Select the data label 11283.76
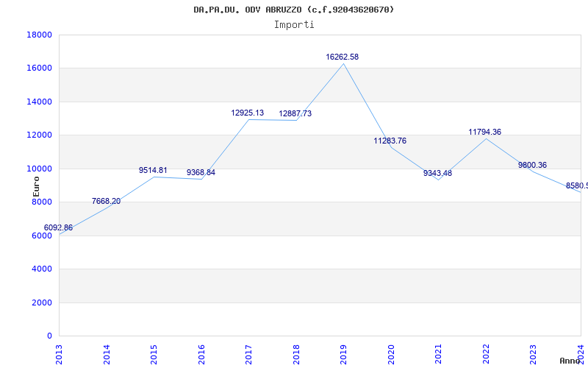This screenshot has width=588, height=368. (390, 141)
